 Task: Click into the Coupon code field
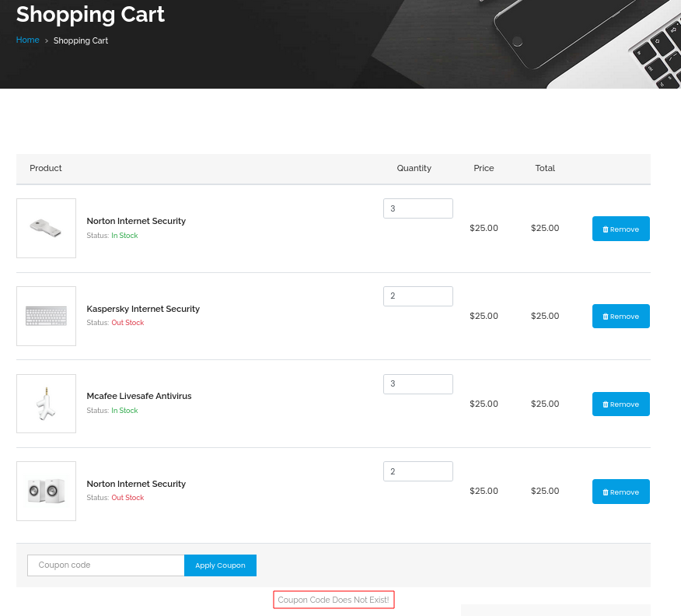click(106, 565)
